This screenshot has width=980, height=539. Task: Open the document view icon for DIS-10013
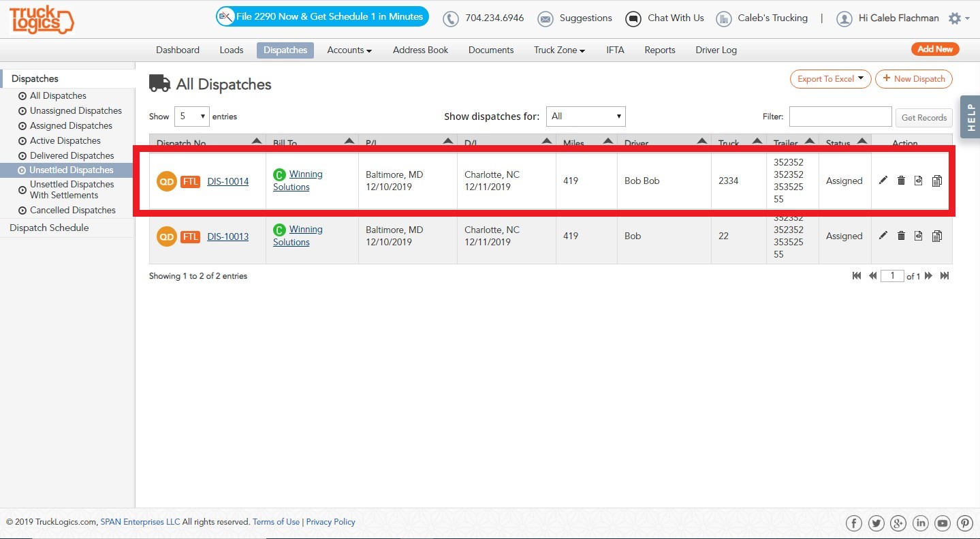pyautogui.click(x=919, y=236)
